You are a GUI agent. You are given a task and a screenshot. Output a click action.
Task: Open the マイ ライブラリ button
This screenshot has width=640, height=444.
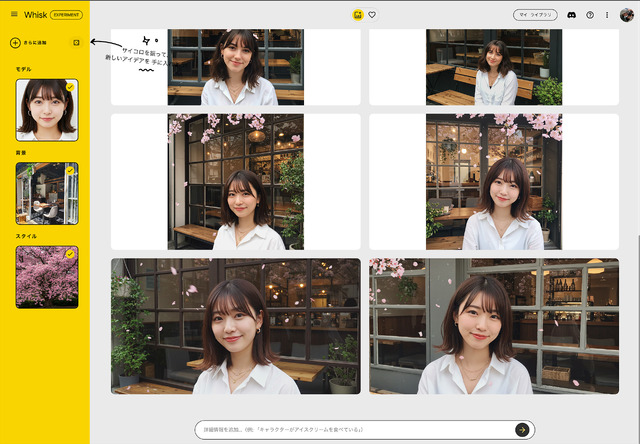coord(535,15)
